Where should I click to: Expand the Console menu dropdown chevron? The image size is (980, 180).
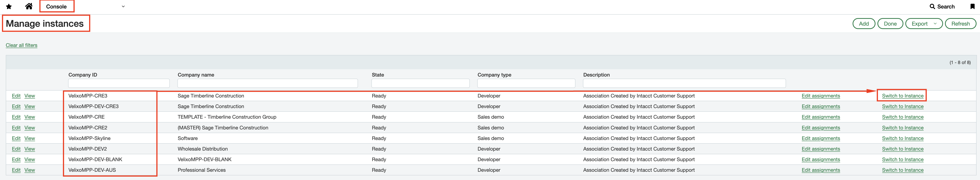(123, 7)
